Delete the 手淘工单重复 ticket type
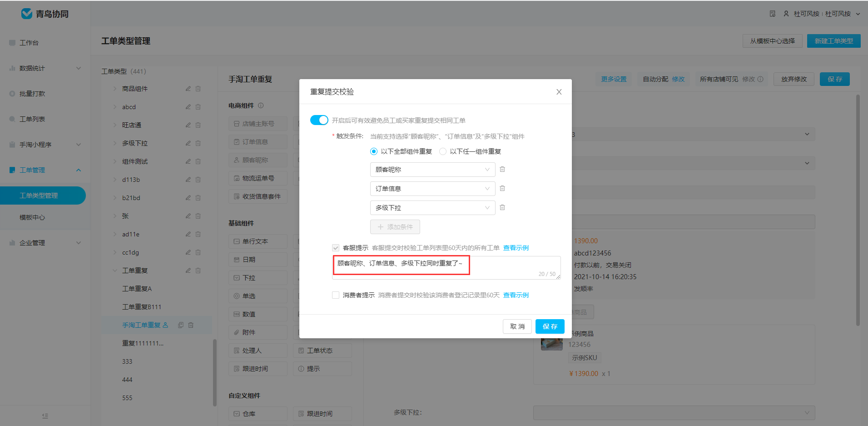868x426 pixels. point(191,325)
